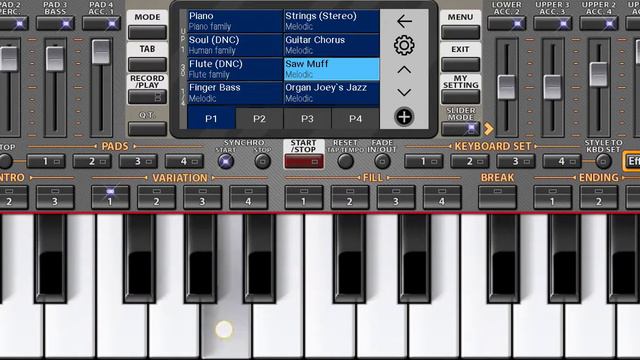The height and width of the screenshot is (360, 640).
Task: Click the up chevron in display panel
Action: [404, 70]
